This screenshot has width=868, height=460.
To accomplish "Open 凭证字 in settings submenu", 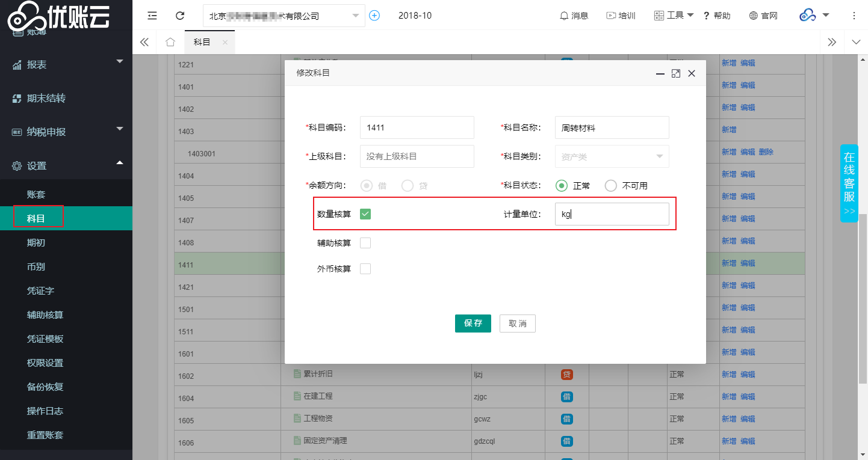I will tap(66, 290).
